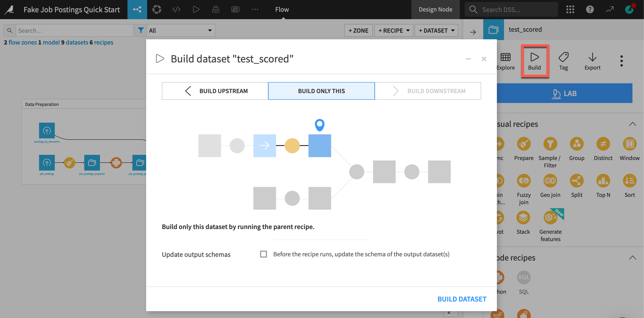Collapse the Code recipes section
This screenshot has width=644, height=318.
tap(632, 258)
